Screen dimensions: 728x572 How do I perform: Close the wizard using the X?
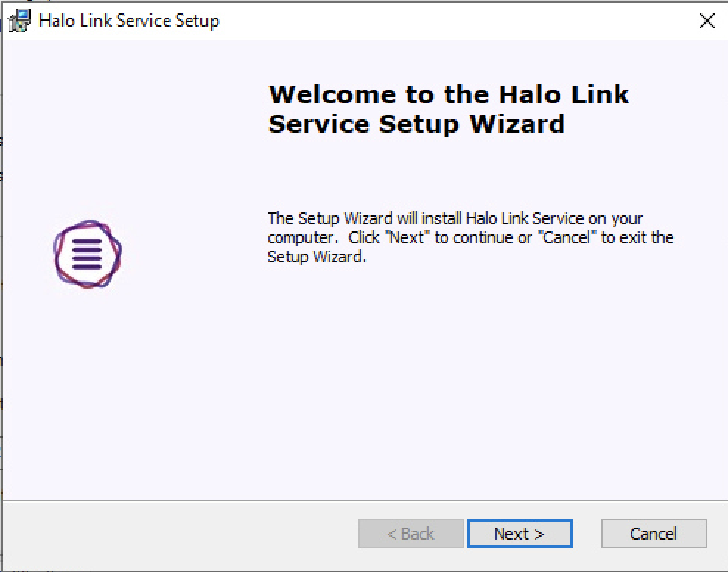706,21
